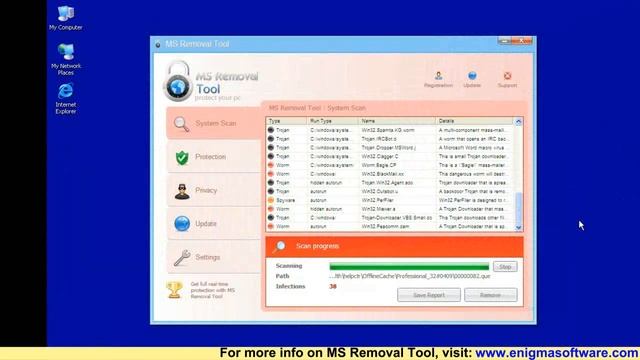The width and height of the screenshot is (640, 360).
Task: Click the title bar app icon
Action: 158,44
